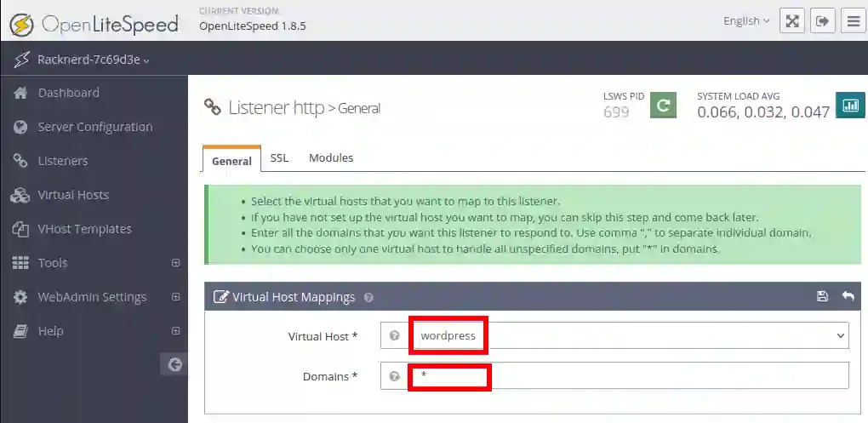Viewport: 868px width, 423px height.
Task: Collapse sidebar with the left arrow button
Action: coord(174,364)
